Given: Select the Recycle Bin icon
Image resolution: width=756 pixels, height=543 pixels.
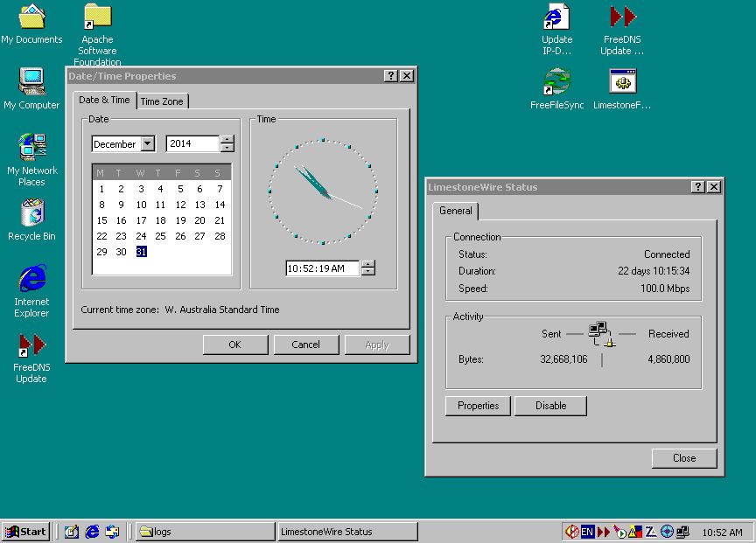Looking at the screenshot, I should pyautogui.click(x=31, y=219).
